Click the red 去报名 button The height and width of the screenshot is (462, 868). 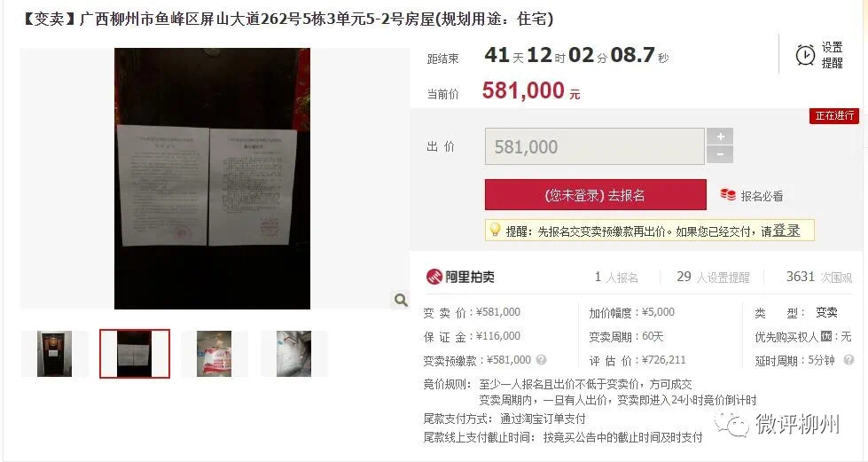coord(596,194)
